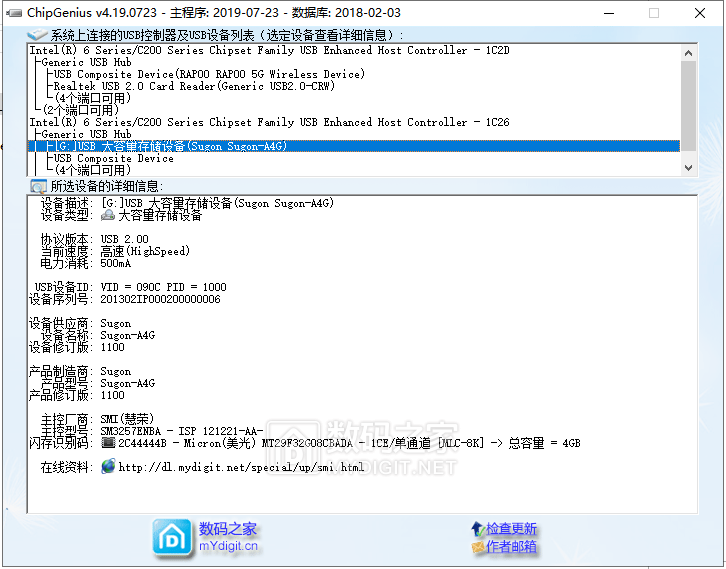Minimize the ChipGenius window

tap(609, 13)
